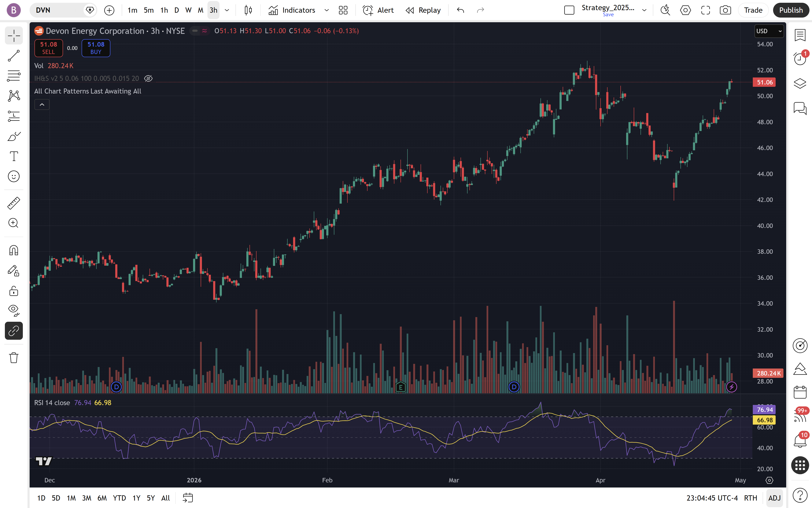Remove objects with trash icon
This screenshot has width=812, height=508.
14,358
